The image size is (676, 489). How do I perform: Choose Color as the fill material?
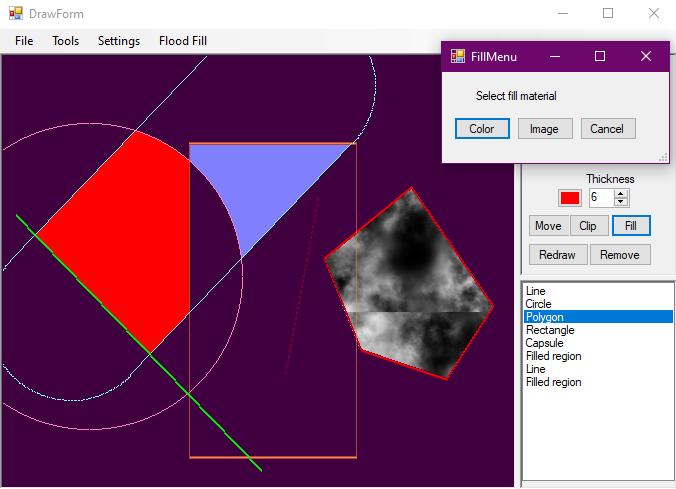click(x=482, y=129)
